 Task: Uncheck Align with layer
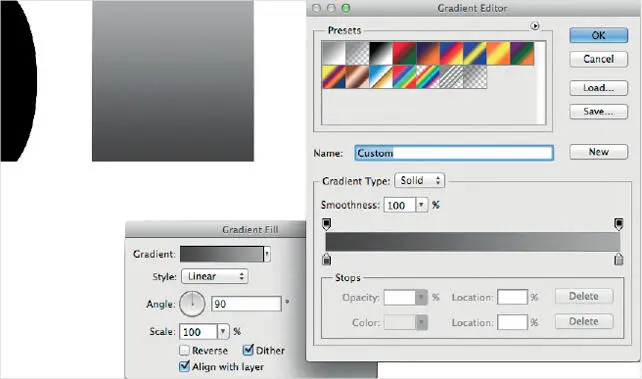(x=184, y=366)
